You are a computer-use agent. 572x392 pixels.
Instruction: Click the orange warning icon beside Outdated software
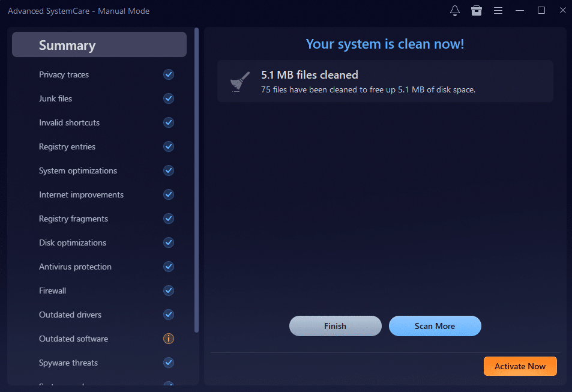[x=169, y=339]
